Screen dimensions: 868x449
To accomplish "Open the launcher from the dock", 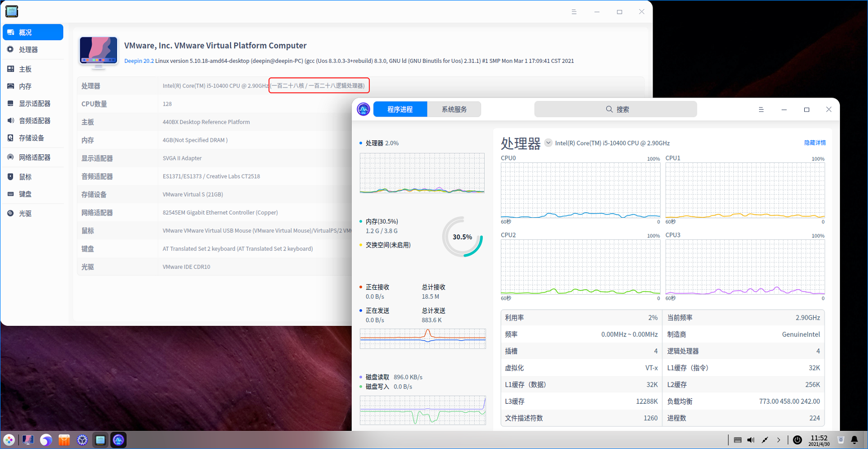I will (9, 440).
